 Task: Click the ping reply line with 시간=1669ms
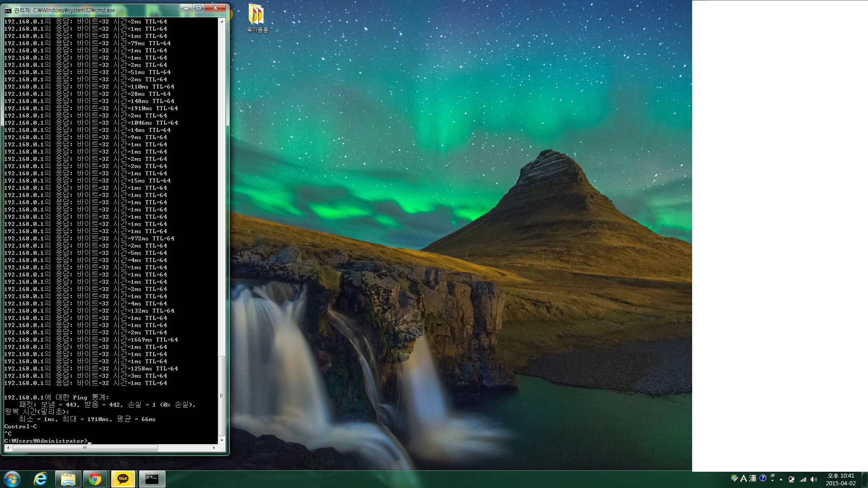(91, 340)
